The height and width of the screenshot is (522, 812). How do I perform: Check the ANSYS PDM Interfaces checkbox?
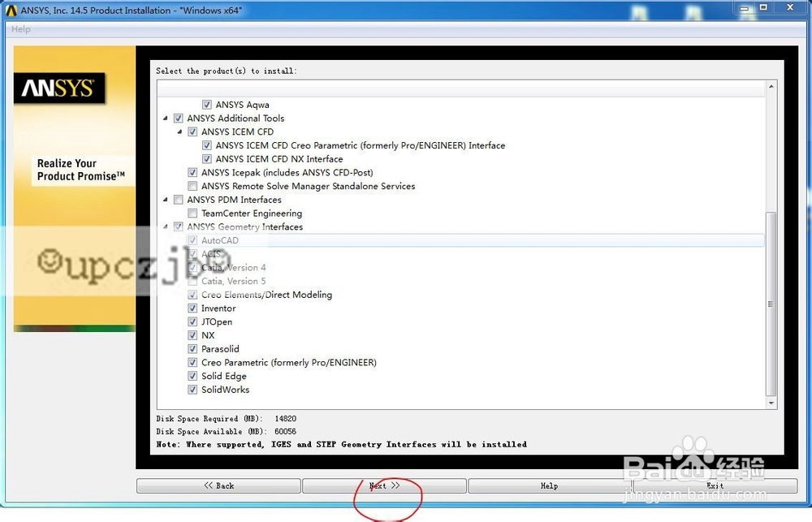(x=178, y=200)
